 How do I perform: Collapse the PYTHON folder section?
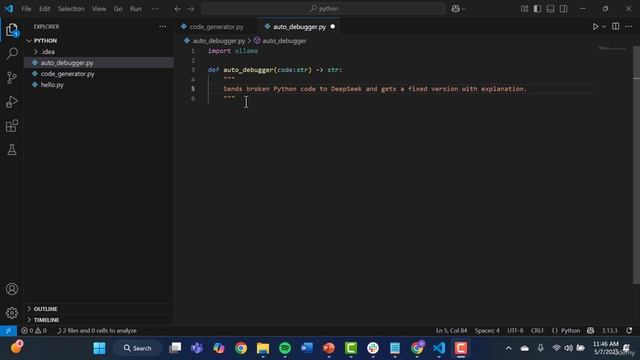(x=45, y=41)
